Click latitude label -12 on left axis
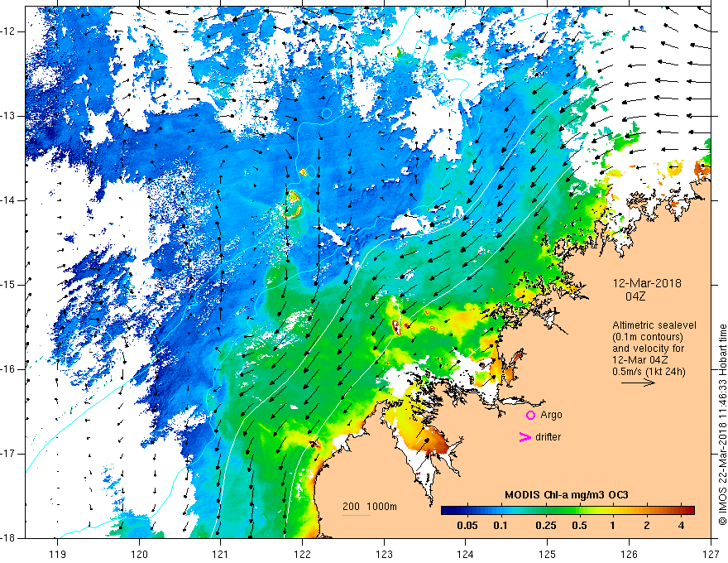 8,31
